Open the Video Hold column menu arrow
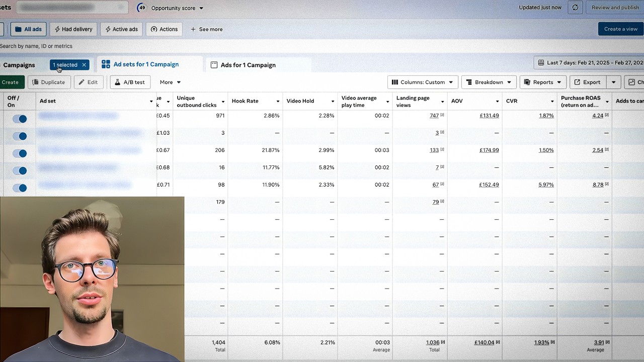 point(333,102)
